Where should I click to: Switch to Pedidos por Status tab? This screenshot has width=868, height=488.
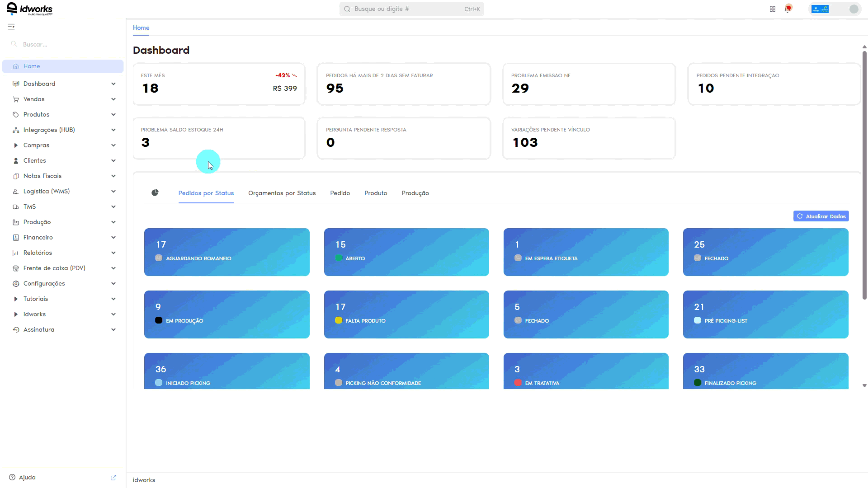(x=206, y=193)
